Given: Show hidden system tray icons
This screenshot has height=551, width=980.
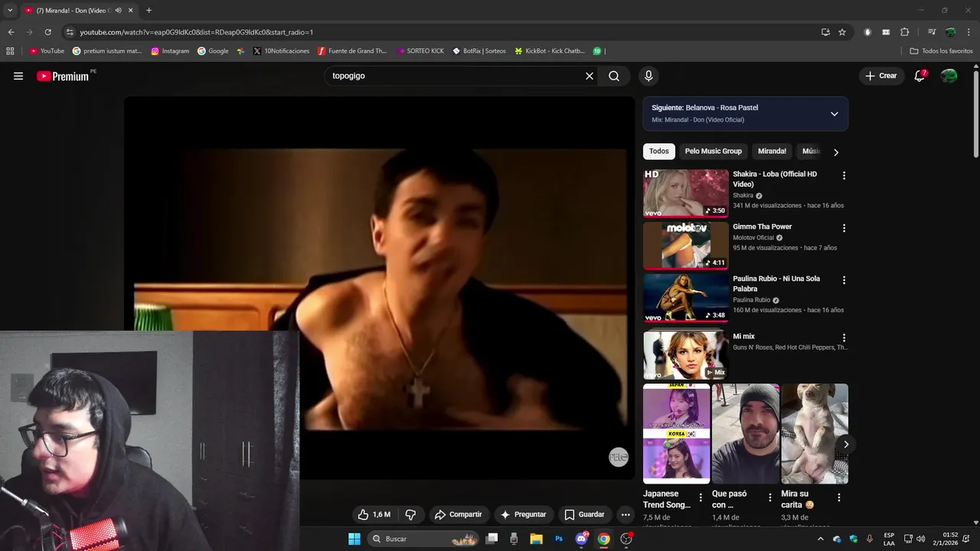Looking at the screenshot, I should pos(821,539).
